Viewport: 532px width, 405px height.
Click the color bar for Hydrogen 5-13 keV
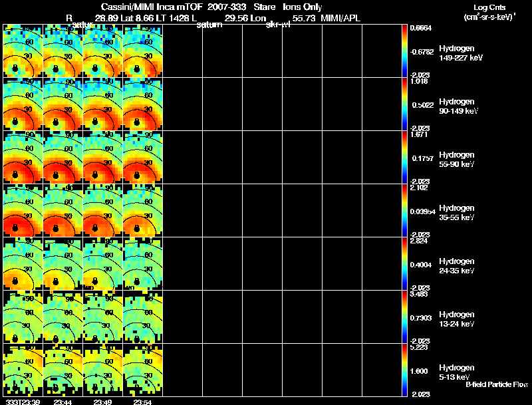[x=404, y=370]
